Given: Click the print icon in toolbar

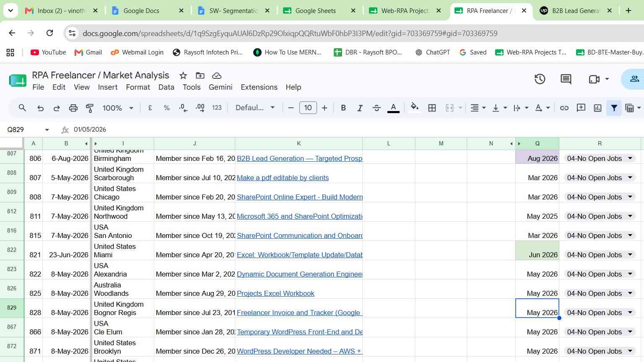Looking at the screenshot, I should 73,108.
